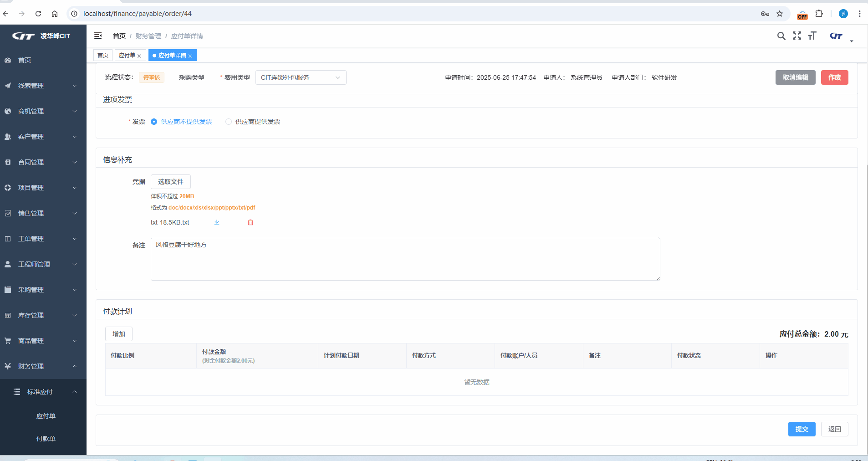Screen dimensions: 868x461
Task: Open the browser profile avatar
Action: (x=843, y=14)
